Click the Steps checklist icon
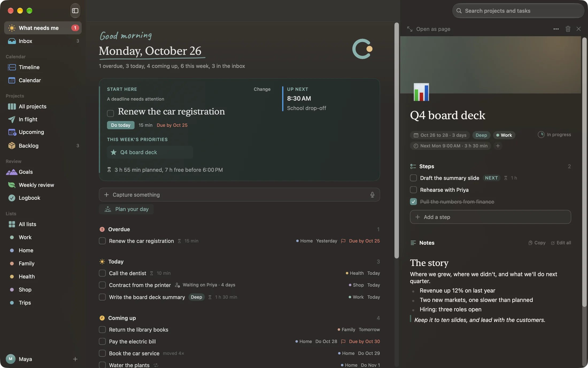Viewport: 588px width, 368px height. point(413,166)
